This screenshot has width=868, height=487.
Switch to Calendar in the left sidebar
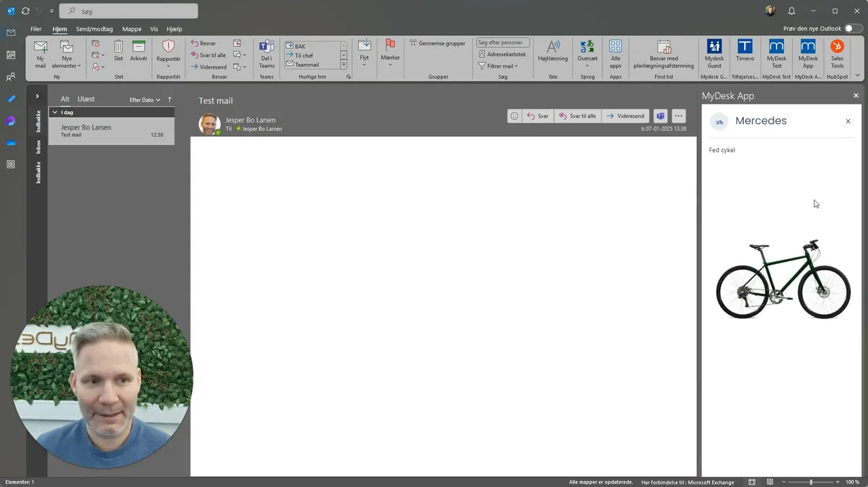[x=11, y=55]
